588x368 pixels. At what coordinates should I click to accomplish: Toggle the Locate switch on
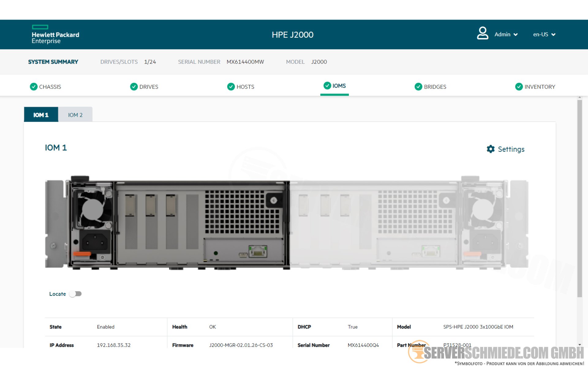(75, 294)
